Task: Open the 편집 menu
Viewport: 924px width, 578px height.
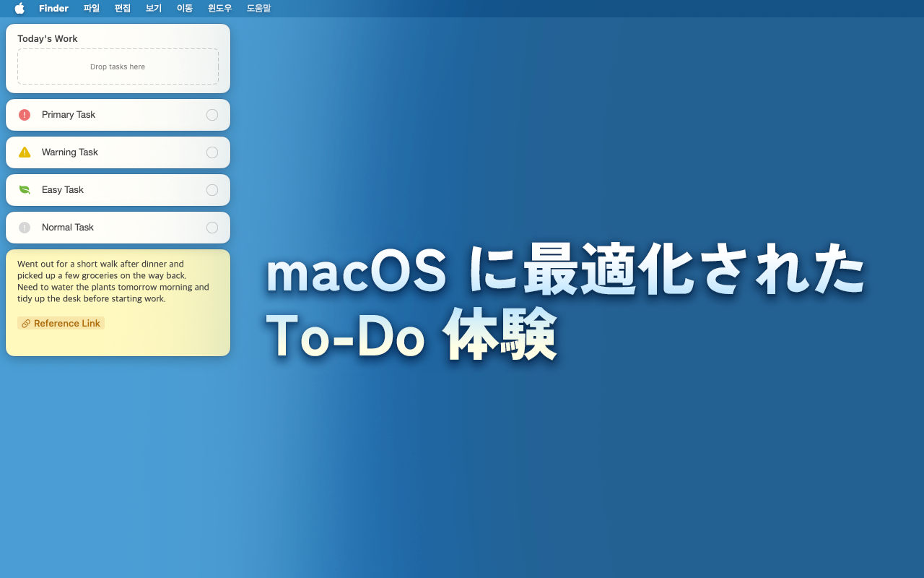Action: pyautogui.click(x=123, y=9)
